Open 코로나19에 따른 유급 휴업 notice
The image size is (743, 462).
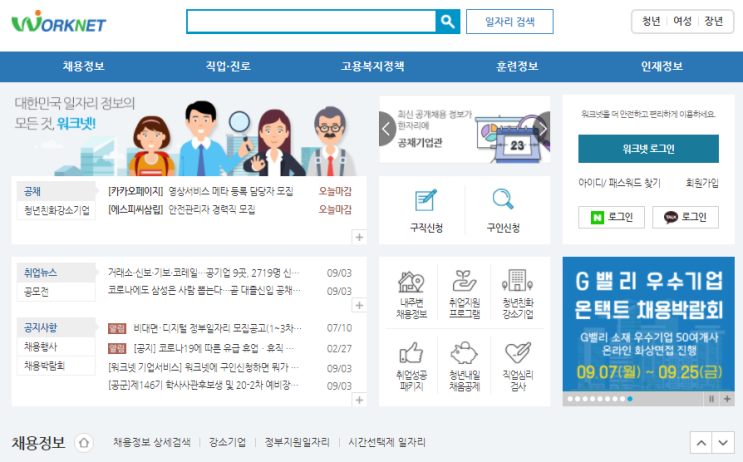(x=214, y=349)
